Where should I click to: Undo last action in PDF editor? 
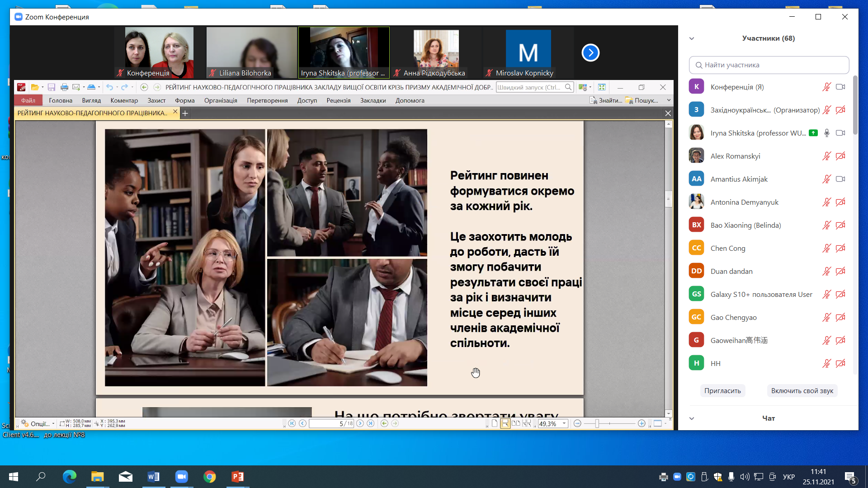[x=109, y=87]
